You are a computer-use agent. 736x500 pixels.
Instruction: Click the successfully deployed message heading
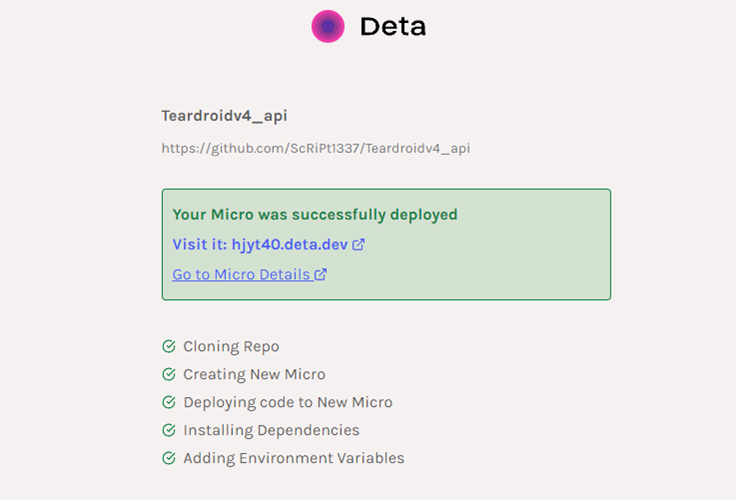coord(315,214)
